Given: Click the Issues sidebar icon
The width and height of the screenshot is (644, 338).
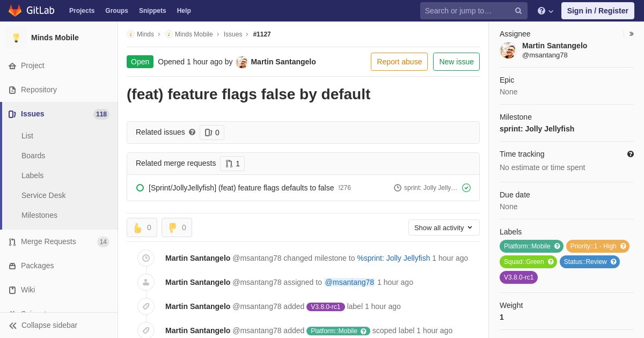Looking at the screenshot, I should 12,114.
